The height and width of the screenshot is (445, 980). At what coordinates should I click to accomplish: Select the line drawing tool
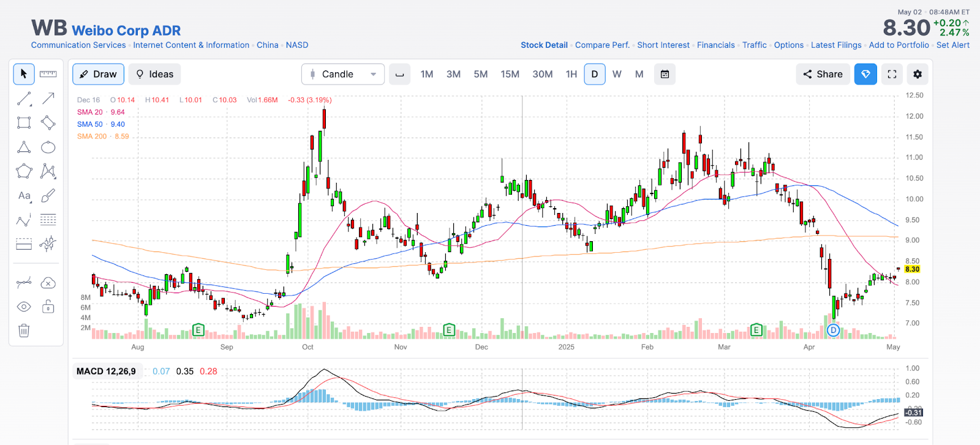[x=24, y=99]
